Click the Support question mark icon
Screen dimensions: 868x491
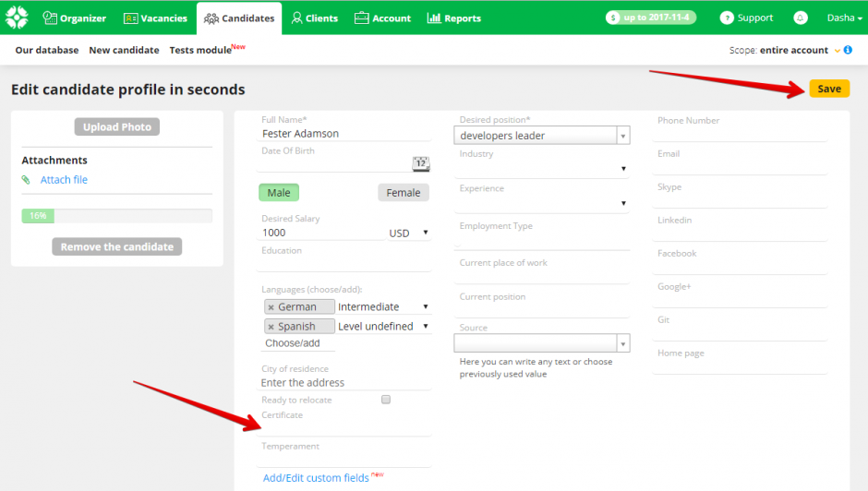click(727, 18)
